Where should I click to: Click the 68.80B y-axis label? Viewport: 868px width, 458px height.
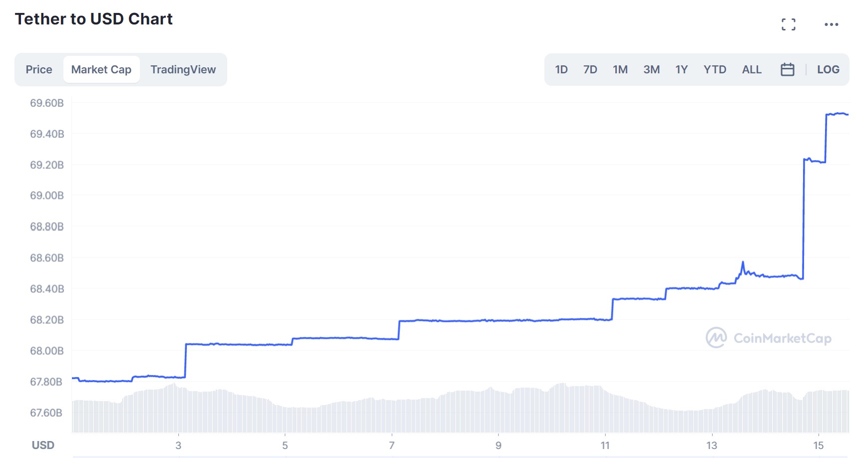coord(47,227)
